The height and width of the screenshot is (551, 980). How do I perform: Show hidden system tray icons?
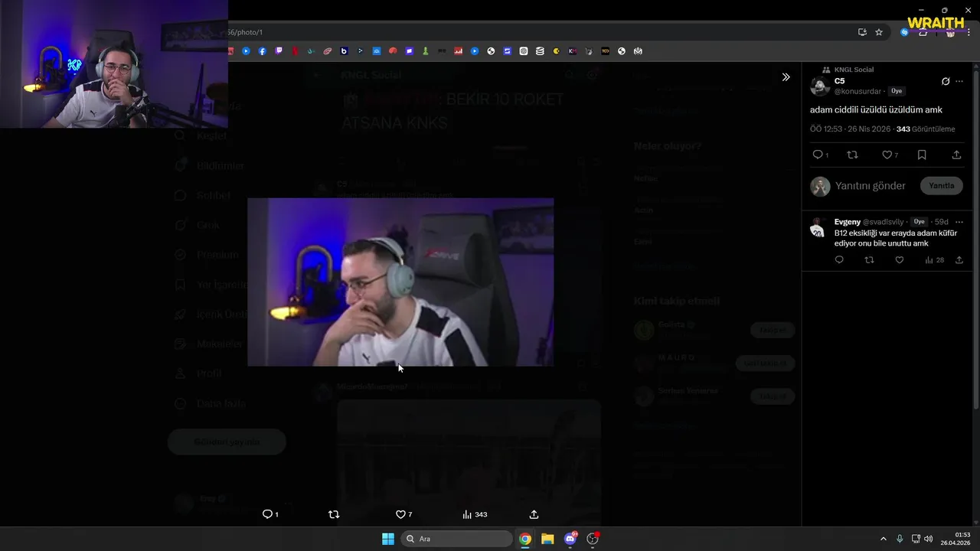pos(883,539)
